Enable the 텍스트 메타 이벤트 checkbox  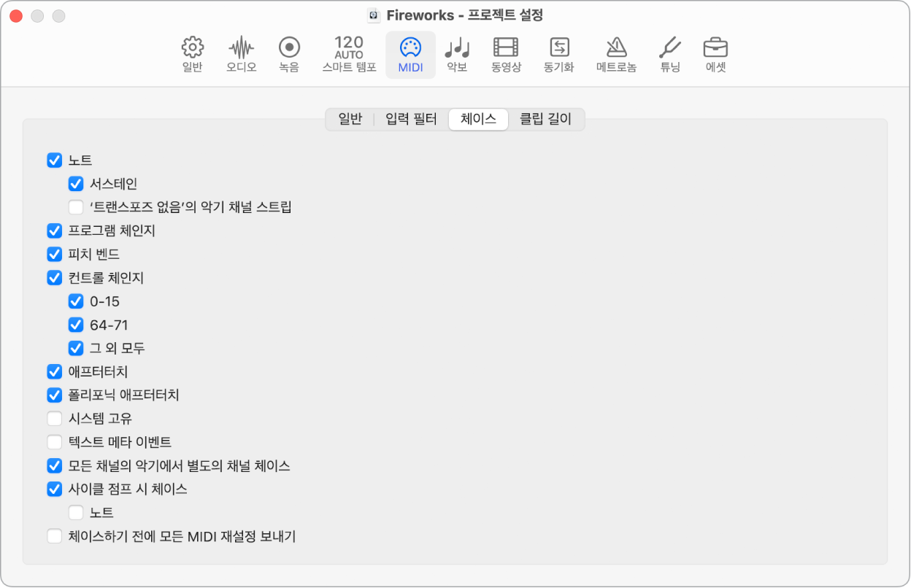[x=54, y=442]
